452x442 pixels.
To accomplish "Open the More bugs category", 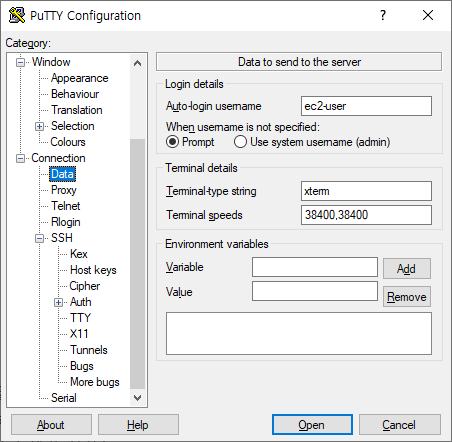I will (95, 382).
